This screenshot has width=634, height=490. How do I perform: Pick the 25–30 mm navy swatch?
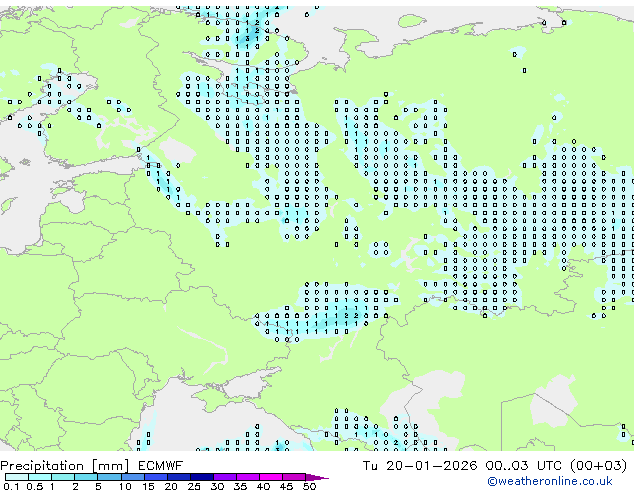click(201, 477)
